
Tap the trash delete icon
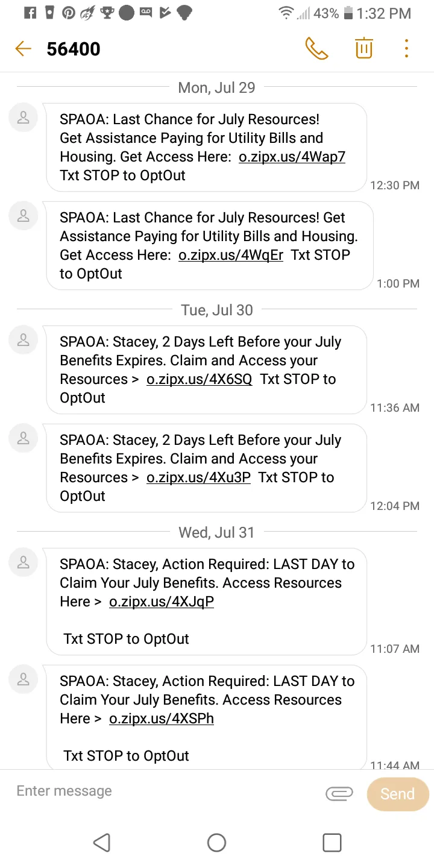363,48
